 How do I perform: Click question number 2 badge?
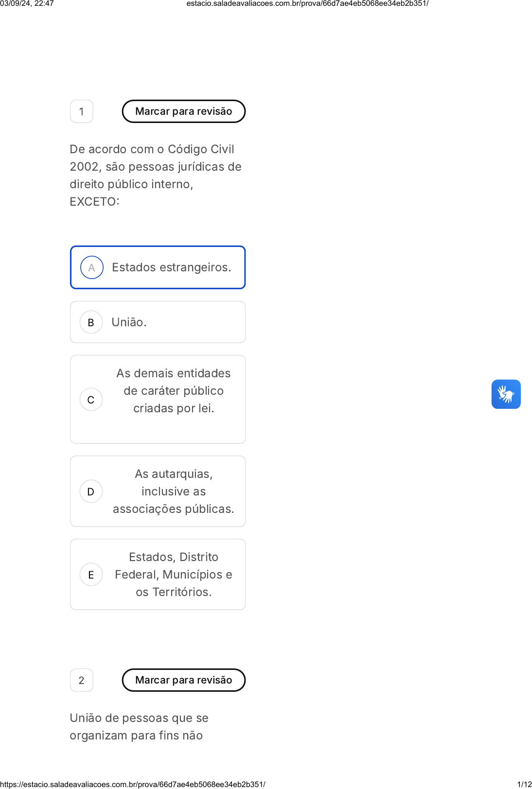[x=82, y=680]
